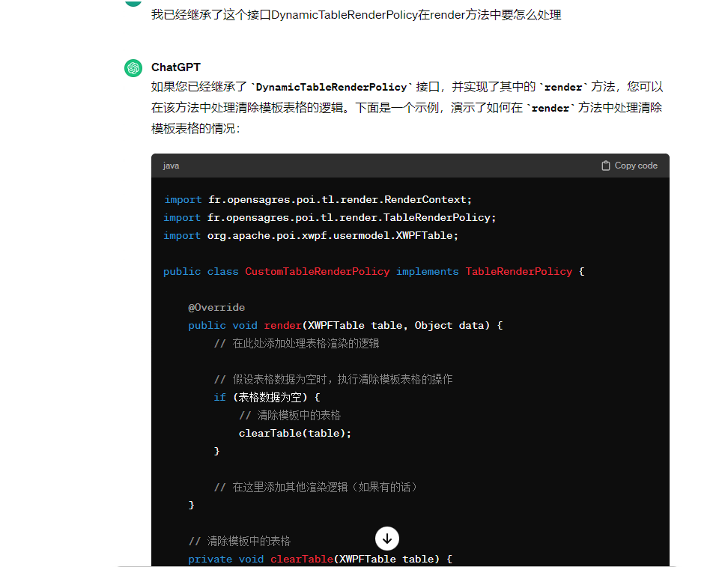Click the import XWPFTable line
Viewport: 728px width, 567px height.
click(x=311, y=236)
